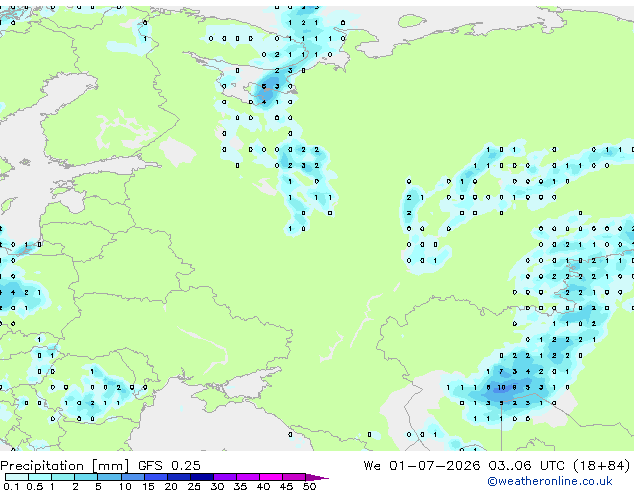Click the '25' legend scale label
The height and width of the screenshot is (490, 634).
(194, 486)
